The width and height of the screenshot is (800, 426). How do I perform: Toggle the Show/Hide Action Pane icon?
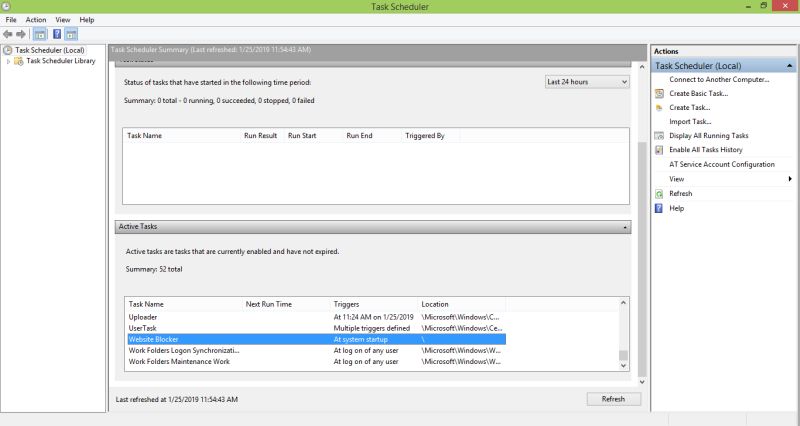(x=71, y=34)
